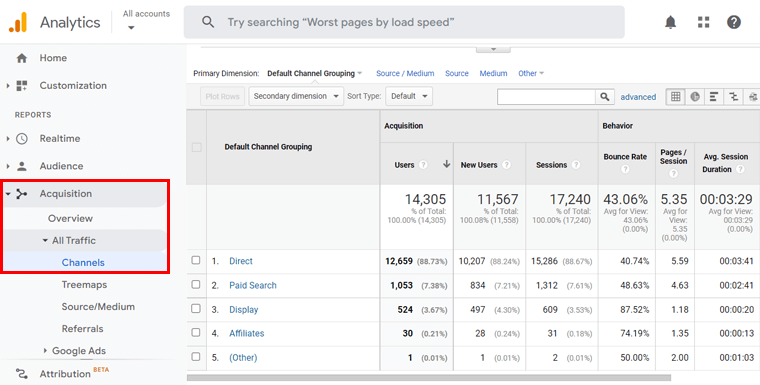Click the Pages / Session help icon
The height and width of the screenshot is (385, 760).
(674, 174)
